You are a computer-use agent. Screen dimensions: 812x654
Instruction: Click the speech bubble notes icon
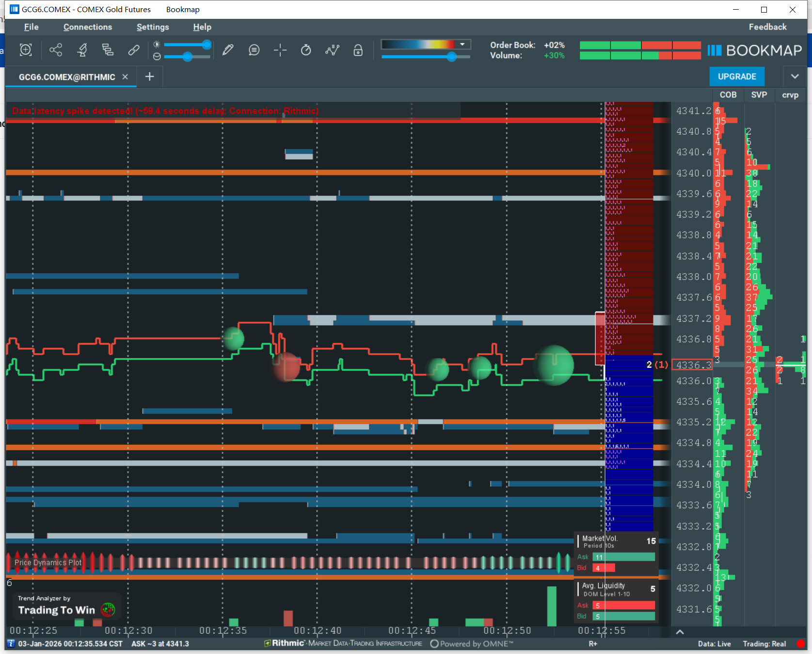click(254, 50)
